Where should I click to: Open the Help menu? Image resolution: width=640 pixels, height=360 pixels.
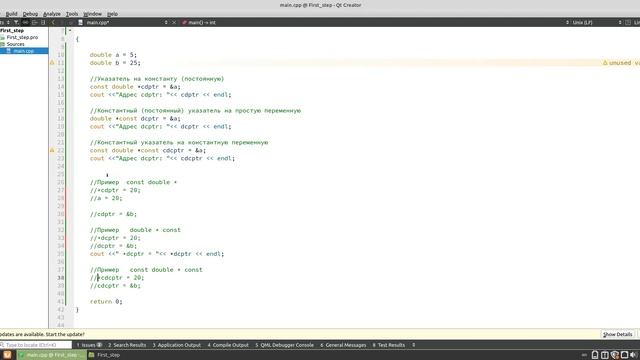point(112,14)
